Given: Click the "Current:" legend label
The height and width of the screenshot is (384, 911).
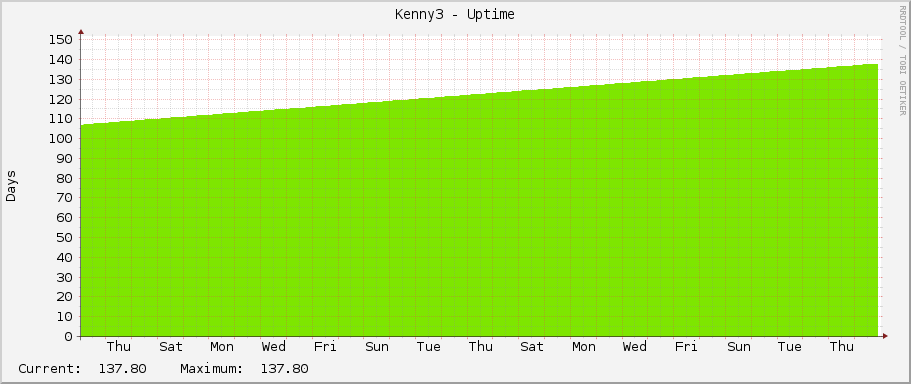Looking at the screenshot, I should (x=49, y=369).
